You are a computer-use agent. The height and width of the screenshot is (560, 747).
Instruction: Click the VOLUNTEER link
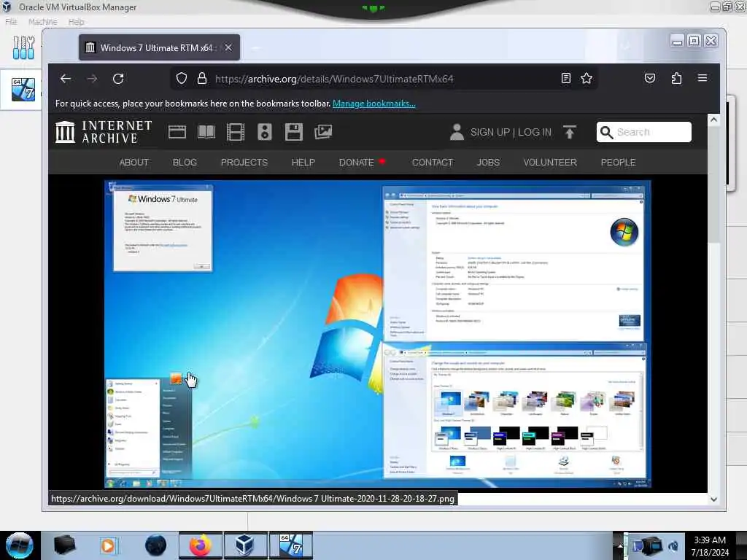(550, 163)
